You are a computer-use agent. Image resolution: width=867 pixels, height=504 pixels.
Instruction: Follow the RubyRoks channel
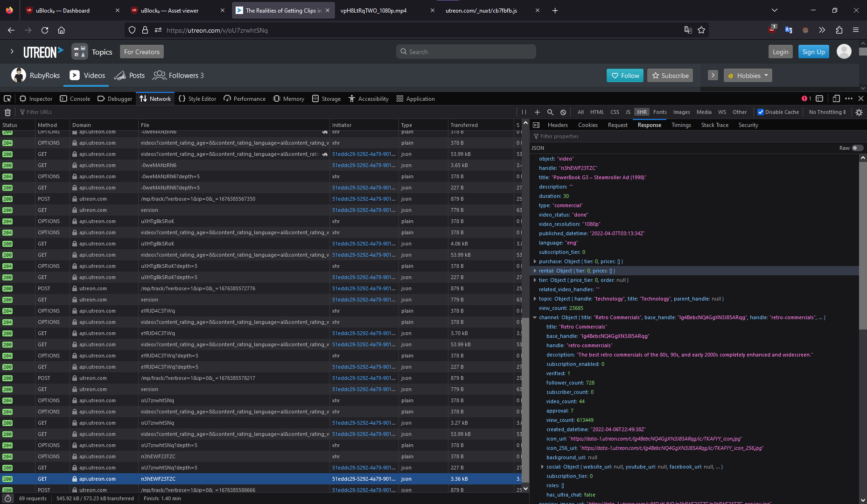coord(625,75)
